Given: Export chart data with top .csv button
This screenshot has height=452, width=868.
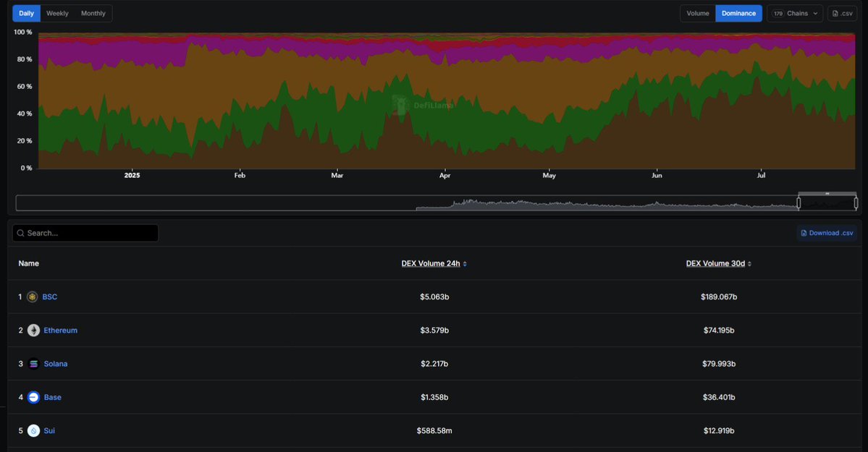Looking at the screenshot, I should click(x=842, y=13).
